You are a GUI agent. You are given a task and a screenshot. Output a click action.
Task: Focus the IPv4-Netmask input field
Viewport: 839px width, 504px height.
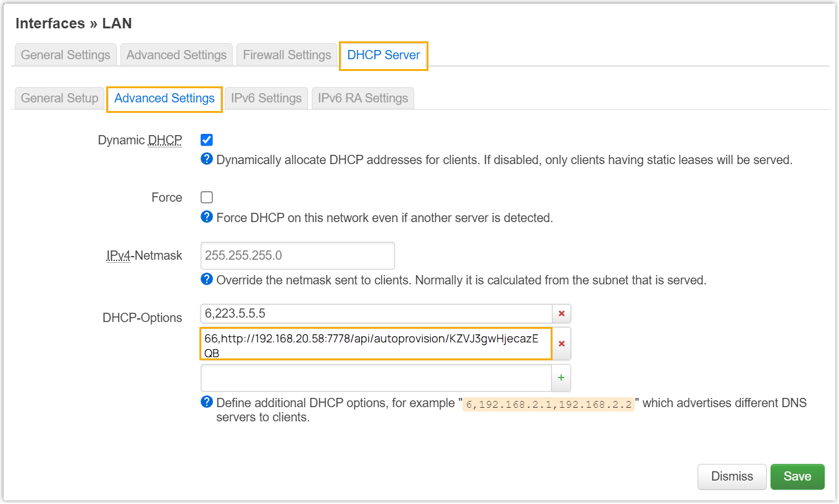click(x=298, y=255)
